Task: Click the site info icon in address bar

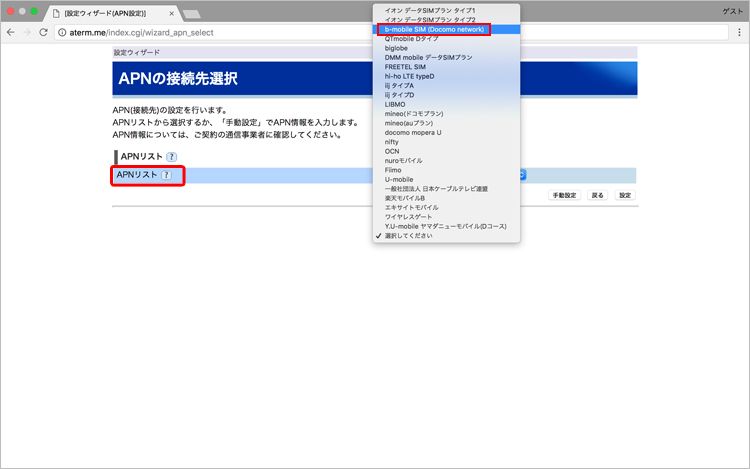Action: [x=62, y=33]
